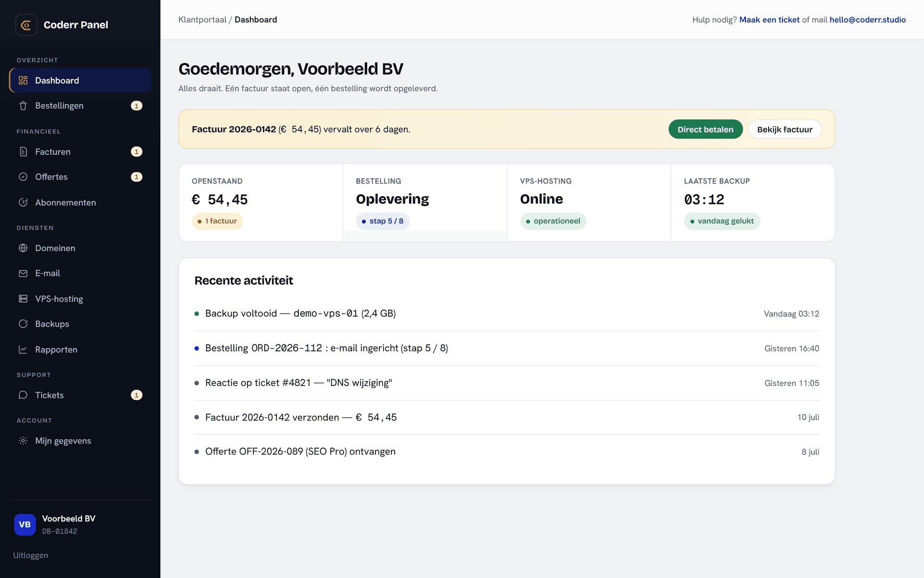Click the VPS-hosting server icon
Screen dimensions: 924x578
(x=23, y=299)
